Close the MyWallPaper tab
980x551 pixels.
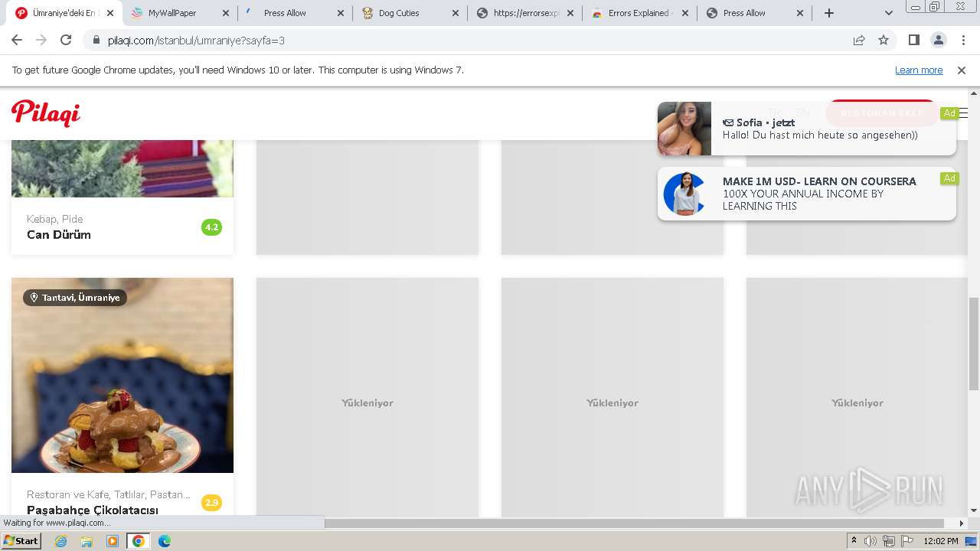coord(225,13)
